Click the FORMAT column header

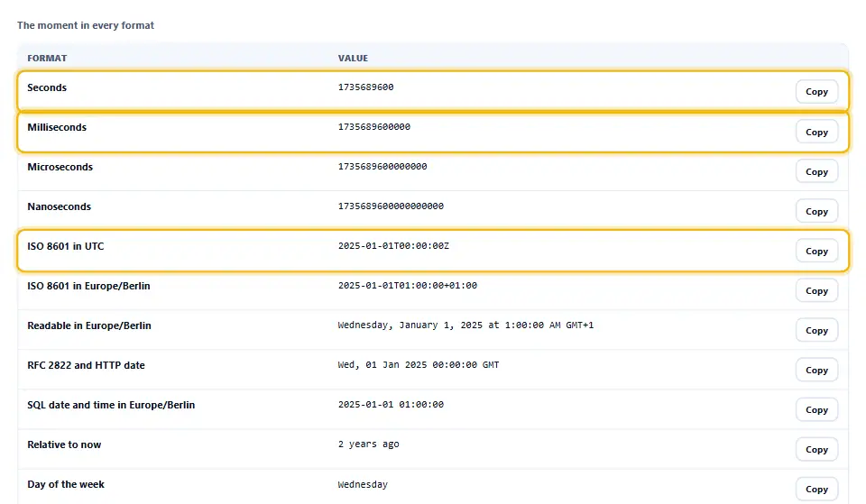point(47,58)
